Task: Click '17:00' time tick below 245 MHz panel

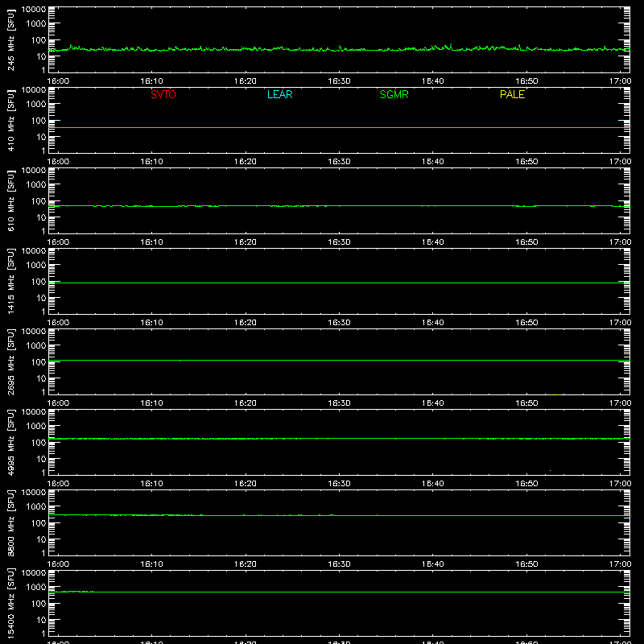Action: tap(620, 81)
